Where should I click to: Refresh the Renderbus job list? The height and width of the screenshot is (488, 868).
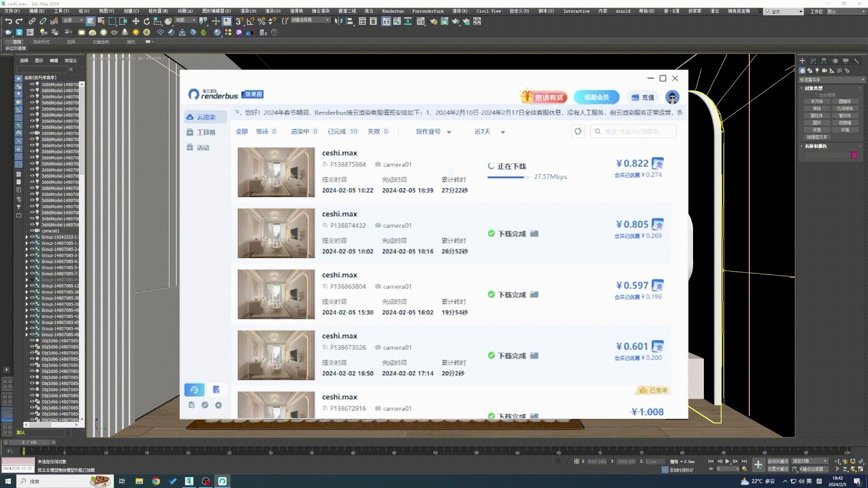(578, 131)
